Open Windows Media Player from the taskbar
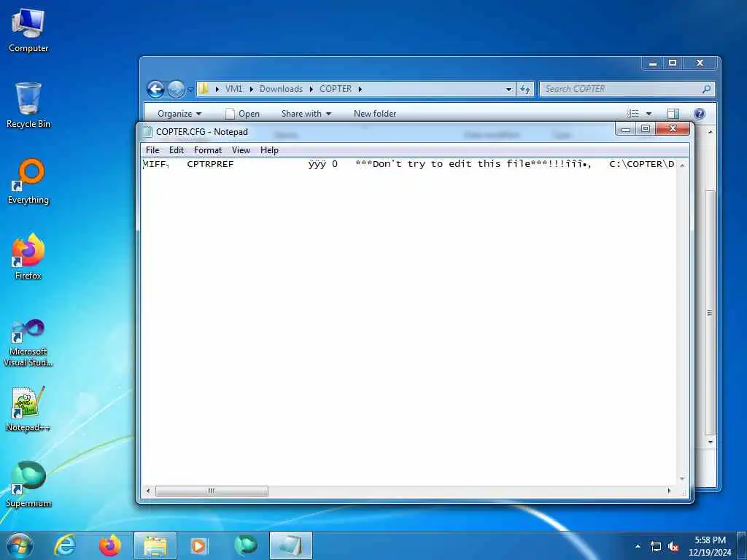The image size is (747, 560). [198, 545]
